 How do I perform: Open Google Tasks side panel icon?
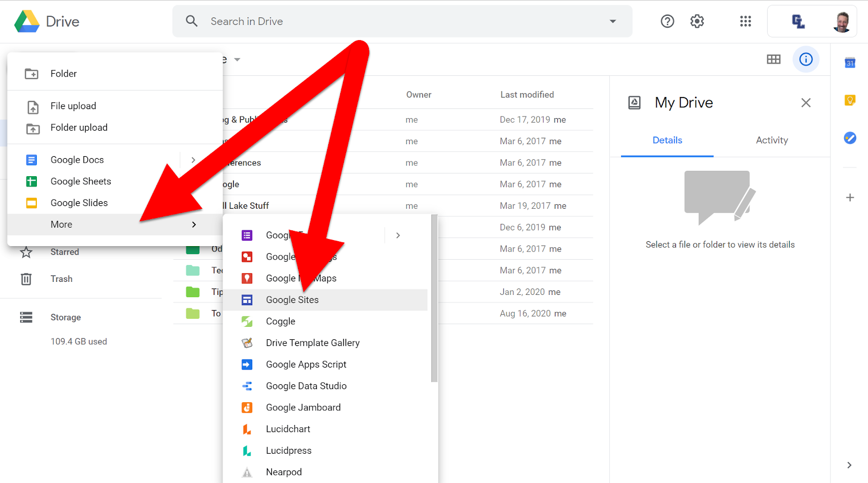[x=850, y=138]
